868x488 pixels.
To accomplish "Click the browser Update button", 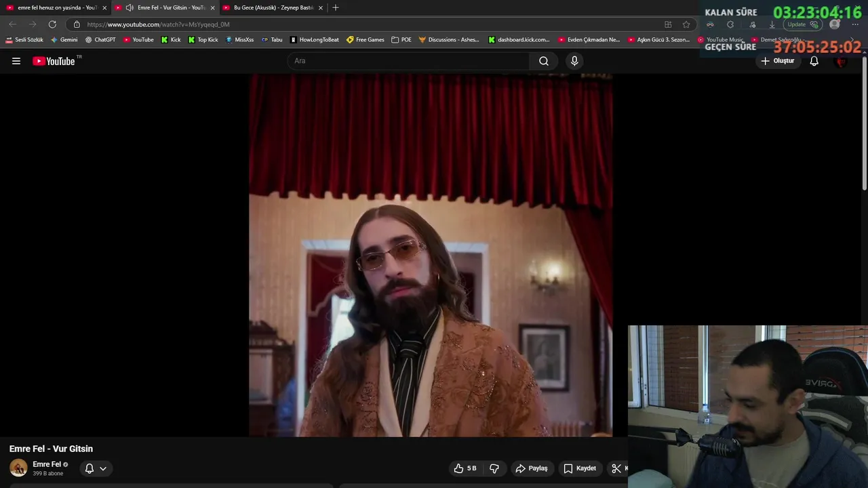I will (x=803, y=24).
